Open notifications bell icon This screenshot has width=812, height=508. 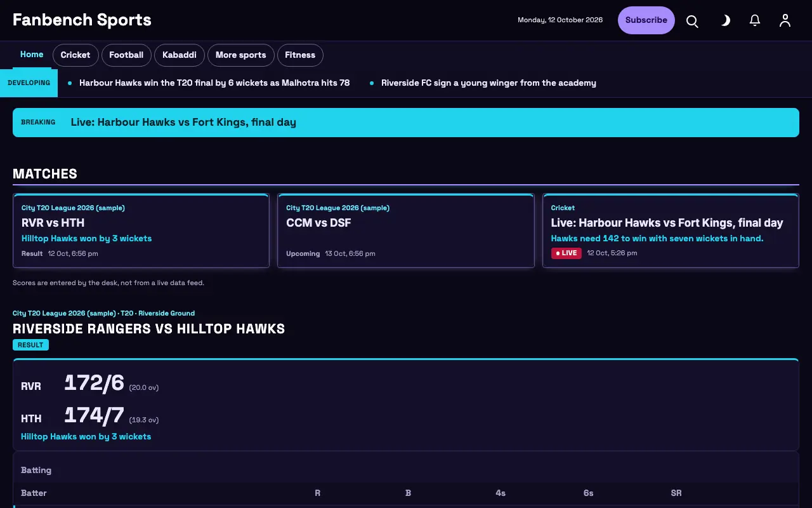(x=755, y=21)
